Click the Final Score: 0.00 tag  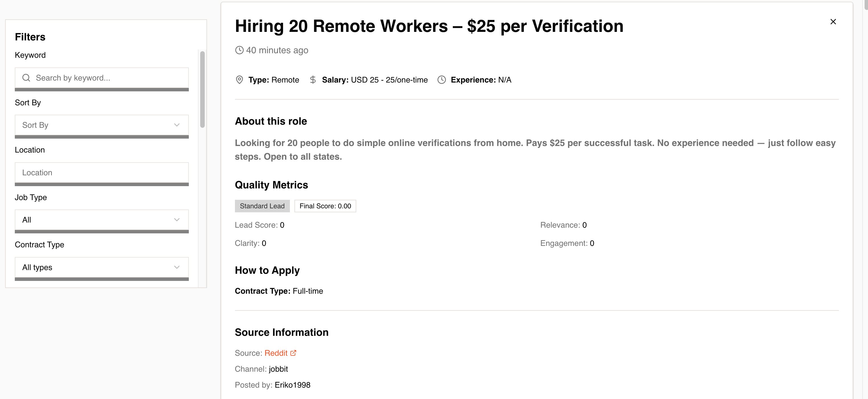[325, 206]
